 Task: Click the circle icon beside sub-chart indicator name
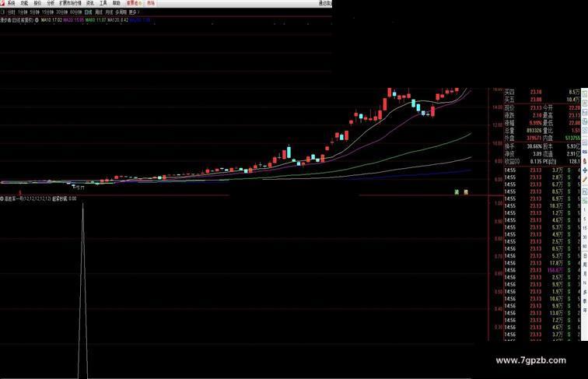click(2, 198)
